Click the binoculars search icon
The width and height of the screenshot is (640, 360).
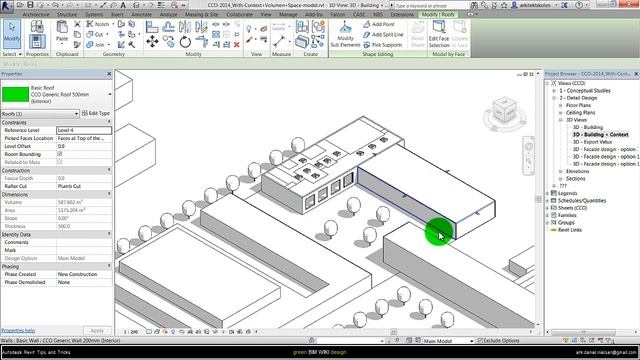474,5
